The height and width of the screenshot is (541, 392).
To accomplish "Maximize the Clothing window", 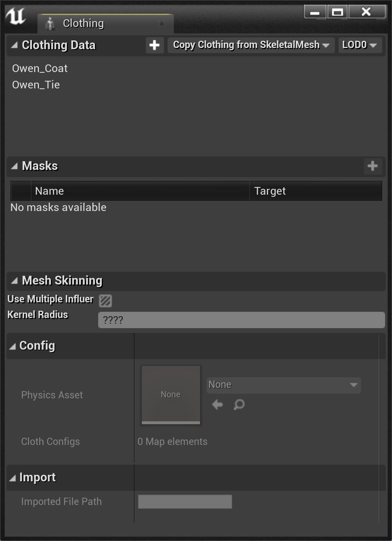I will pyautogui.click(x=337, y=12).
